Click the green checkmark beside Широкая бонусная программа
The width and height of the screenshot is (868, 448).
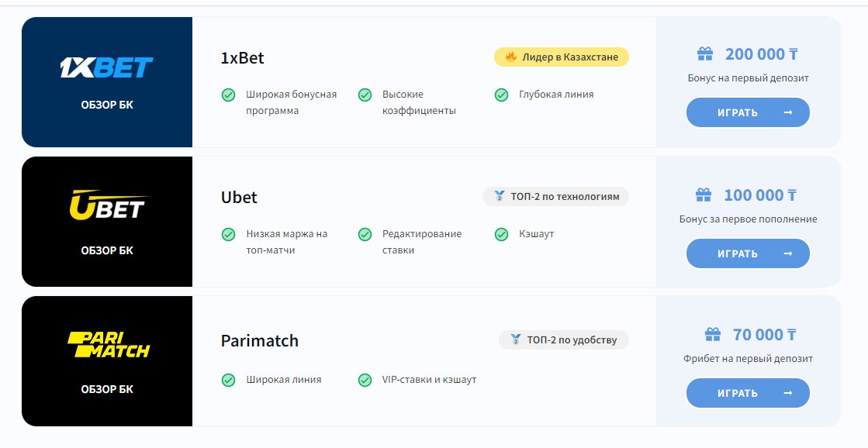pyautogui.click(x=229, y=95)
